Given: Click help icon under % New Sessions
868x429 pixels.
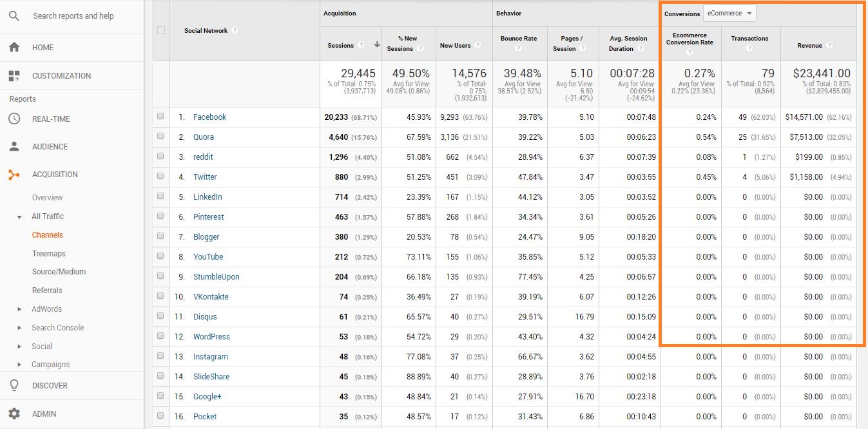Looking at the screenshot, I should [420, 48].
